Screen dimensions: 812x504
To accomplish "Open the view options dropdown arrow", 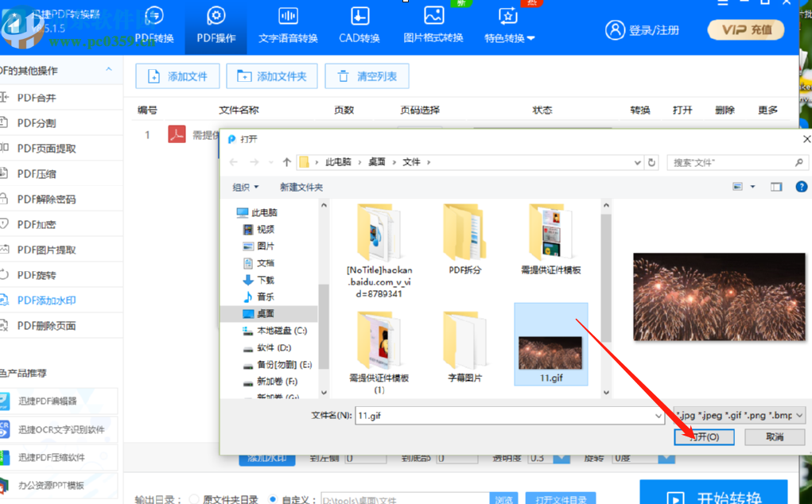I will coord(752,187).
